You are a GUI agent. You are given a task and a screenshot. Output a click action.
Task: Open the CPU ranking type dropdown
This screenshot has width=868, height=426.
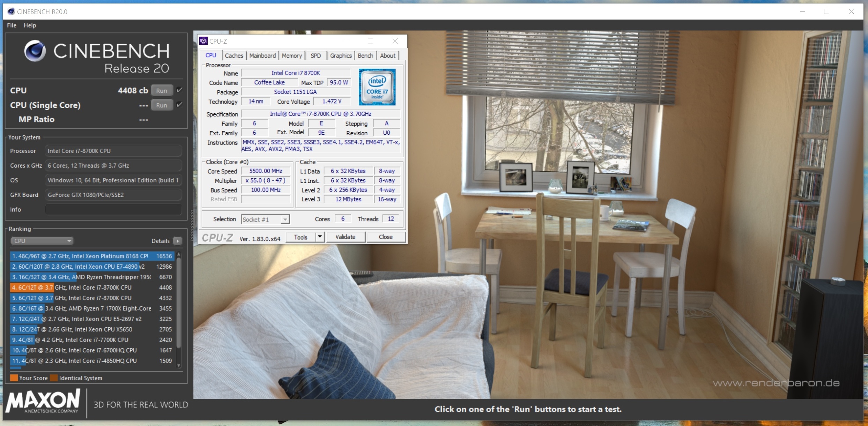click(42, 241)
